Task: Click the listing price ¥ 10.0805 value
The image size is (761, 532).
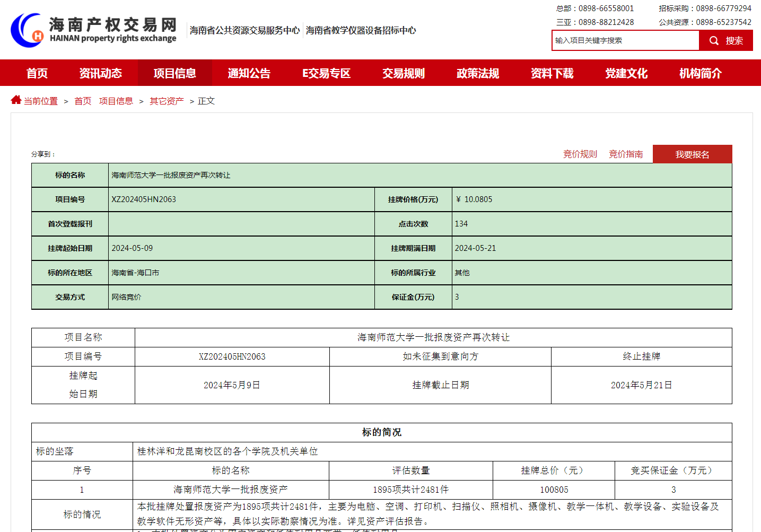Action: pos(474,199)
